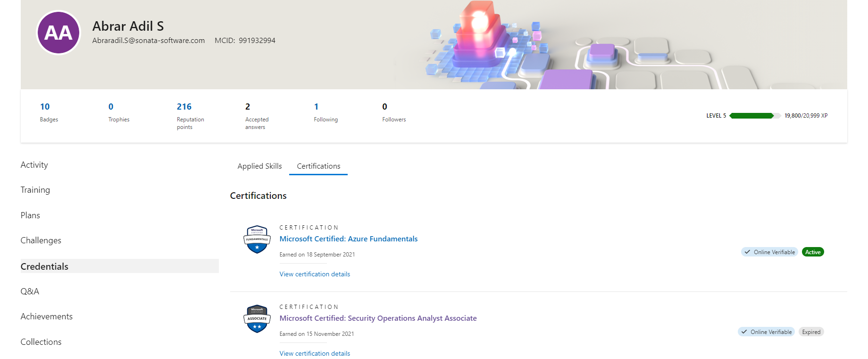Click the AA profile avatar
The width and height of the screenshot is (868, 359).
pyautogui.click(x=58, y=33)
